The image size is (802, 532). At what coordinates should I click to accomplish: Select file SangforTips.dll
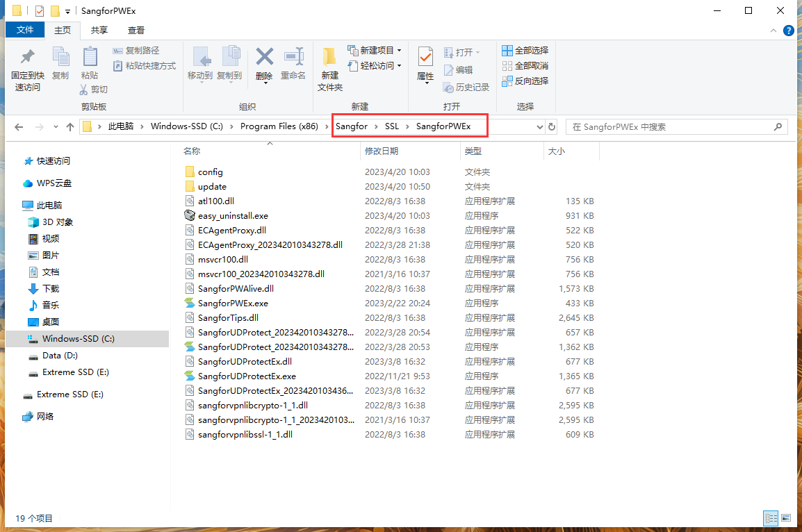pyautogui.click(x=228, y=318)
